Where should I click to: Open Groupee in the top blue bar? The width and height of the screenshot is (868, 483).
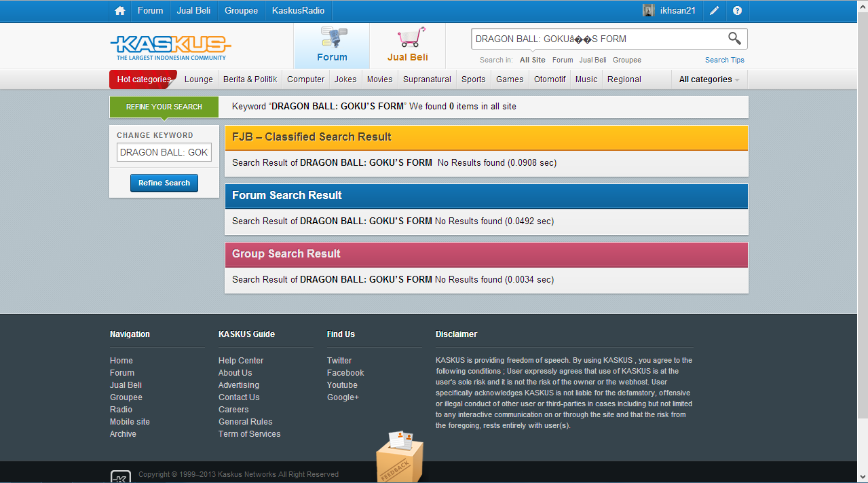click(241, 11)
